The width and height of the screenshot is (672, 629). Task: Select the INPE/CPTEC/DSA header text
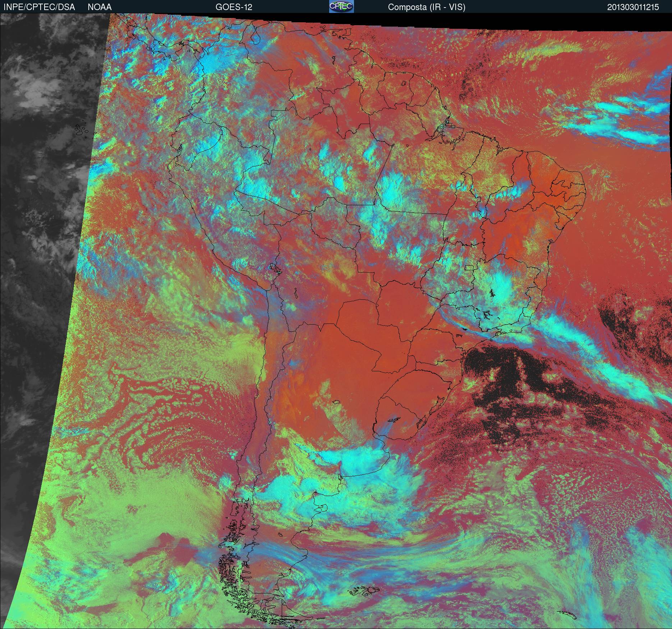(x=39, y=7)
